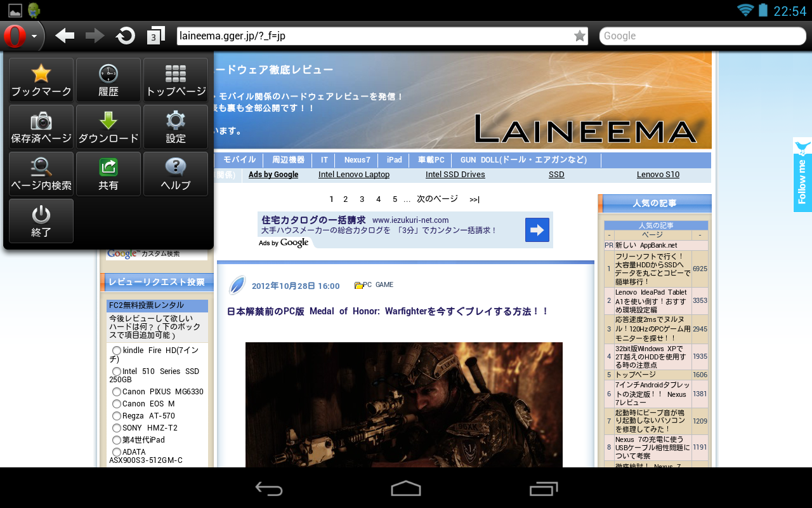Screen dimensions: 812x508
Task: Open Lenovo IdeaPad Tablet A1 popular article
Action: pyautogui.click(x=653, y=300)
